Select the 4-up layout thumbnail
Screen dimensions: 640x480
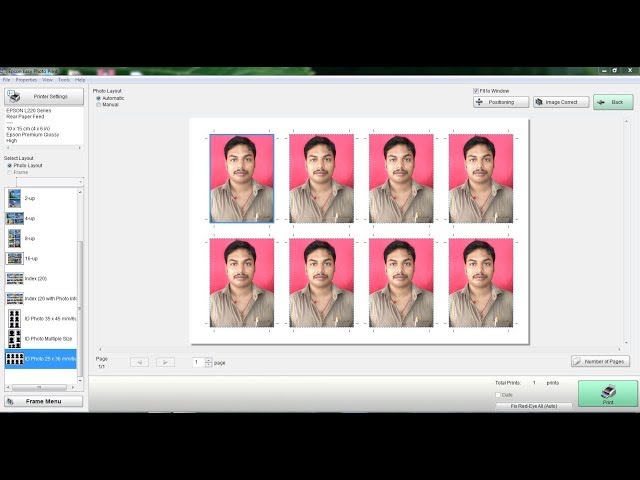15,218
